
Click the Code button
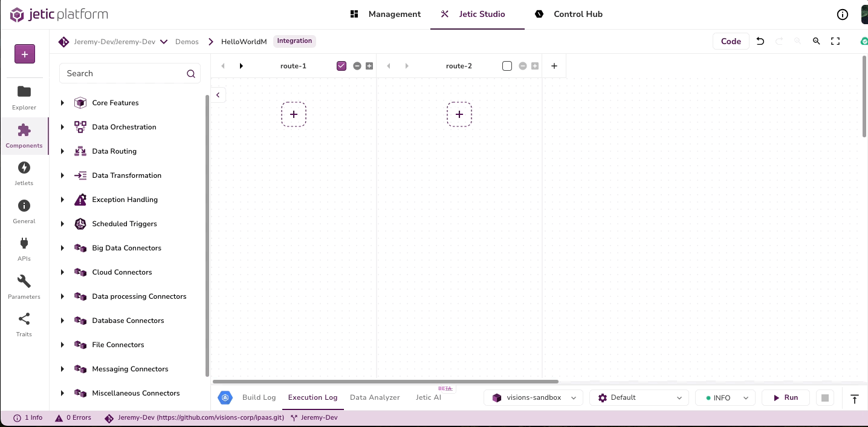coord(731,41)
